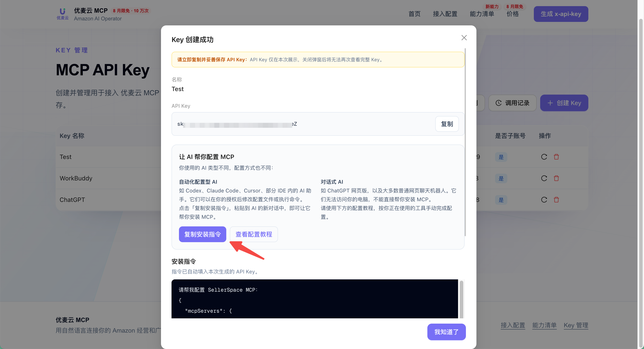Open footer Key 管理 link

[x=576, y=325]
